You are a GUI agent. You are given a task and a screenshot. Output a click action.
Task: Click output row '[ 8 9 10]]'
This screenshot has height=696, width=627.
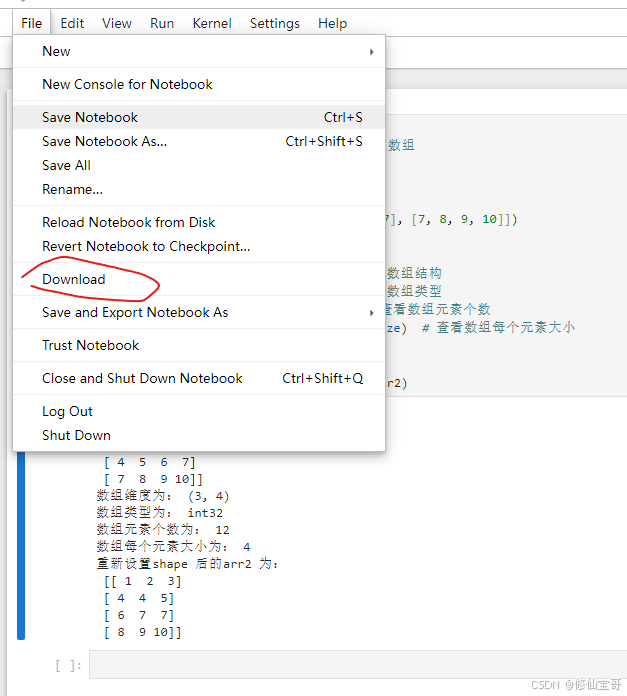click(x=143, y=632)
